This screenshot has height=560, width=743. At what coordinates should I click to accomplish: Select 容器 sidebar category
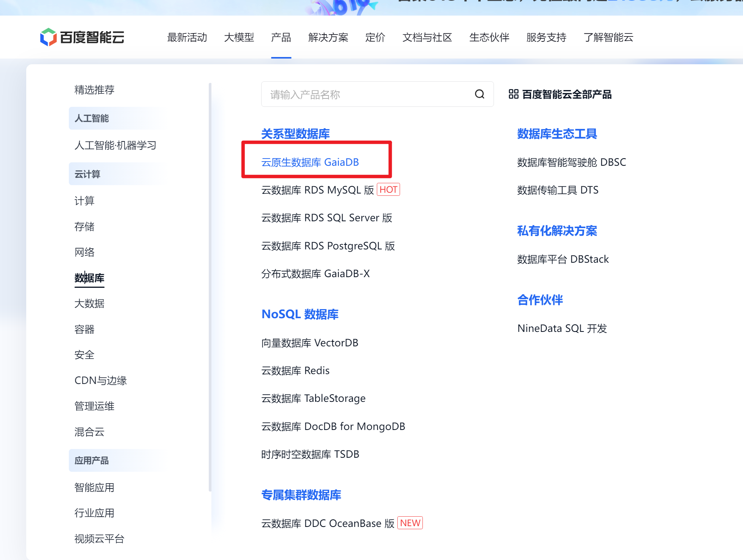(84, 329)
